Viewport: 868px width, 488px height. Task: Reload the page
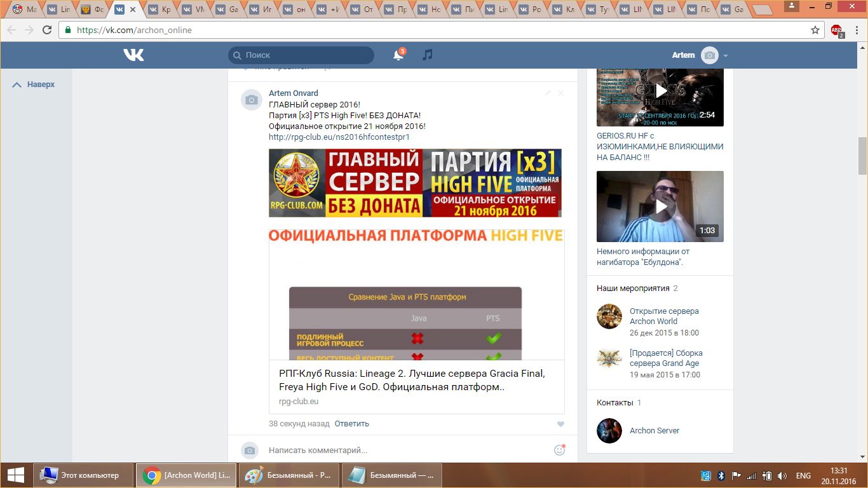46,30
